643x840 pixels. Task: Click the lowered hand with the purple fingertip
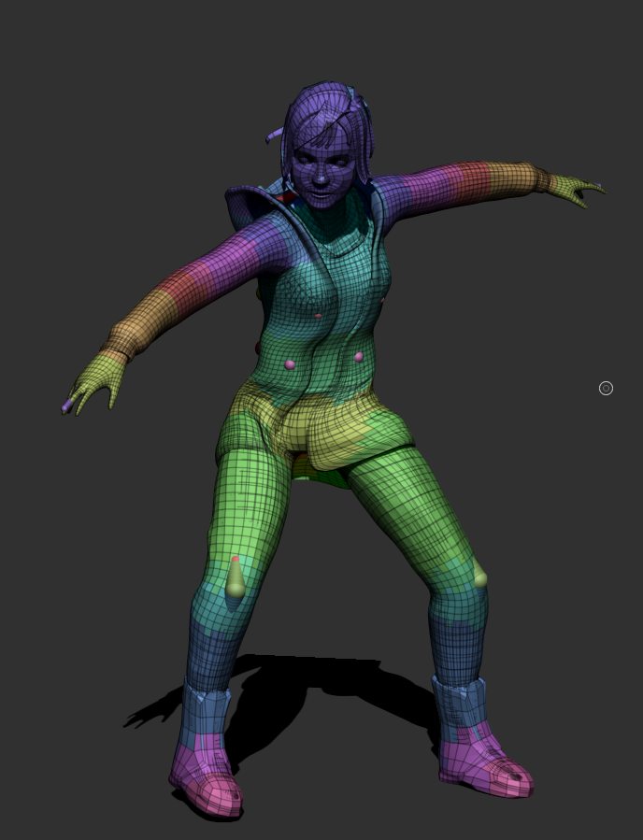93,383
